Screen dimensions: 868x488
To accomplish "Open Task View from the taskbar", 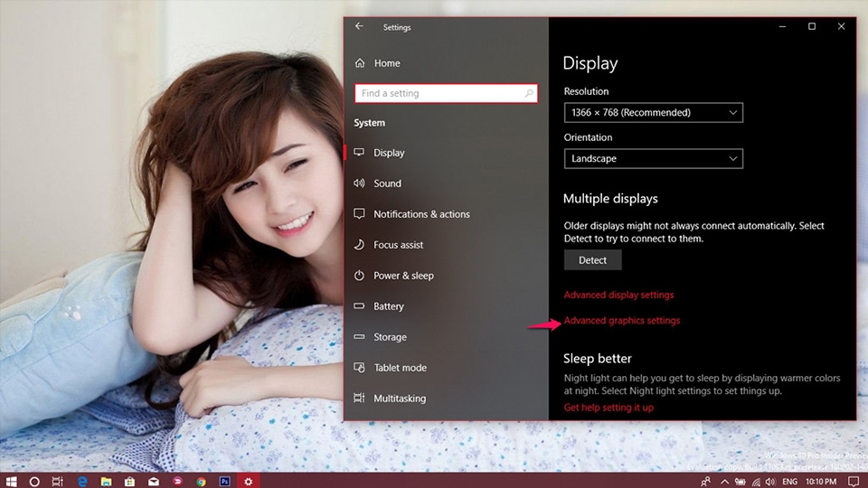I will tap(58, 482).
